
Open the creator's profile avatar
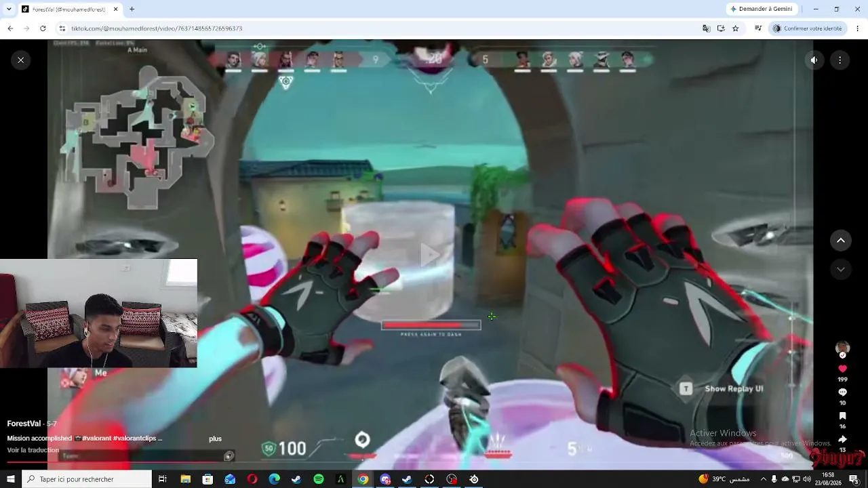pyautogui.click(x=842, y=349)
